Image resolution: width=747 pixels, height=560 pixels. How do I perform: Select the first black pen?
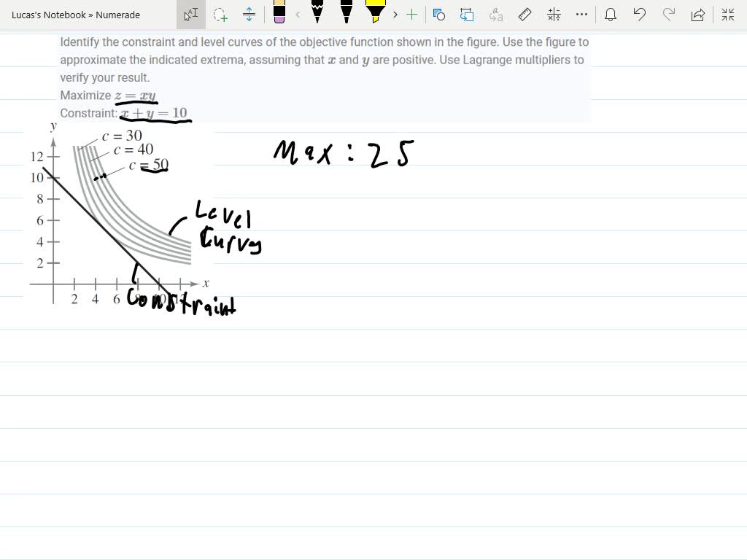click(317, 13)
